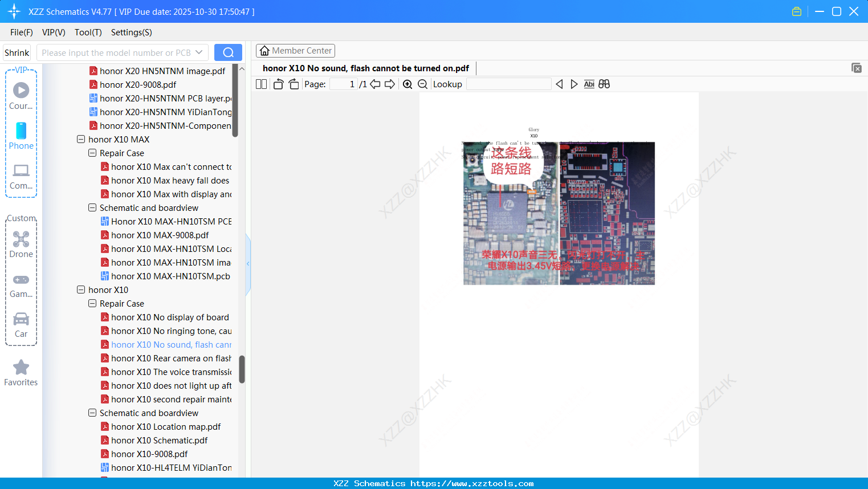Open the File(F) menu

22,32
